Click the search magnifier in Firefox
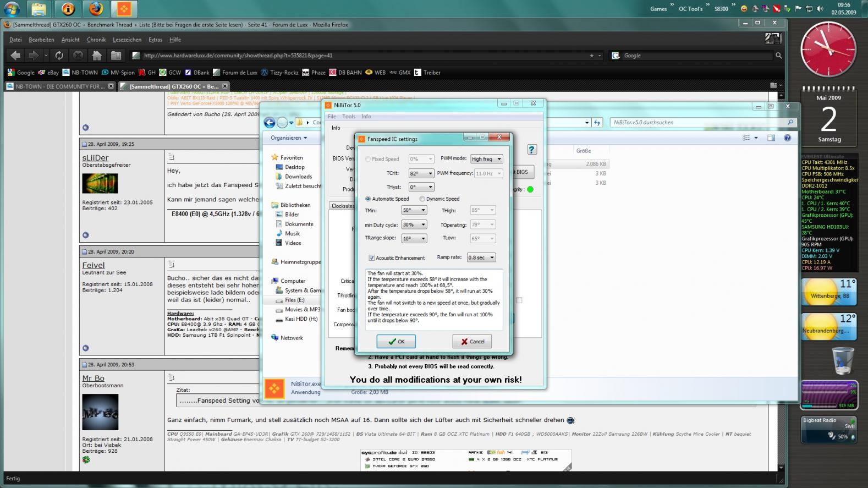The image size is (868, 488). pyautogui.click(x=778, y=56)
